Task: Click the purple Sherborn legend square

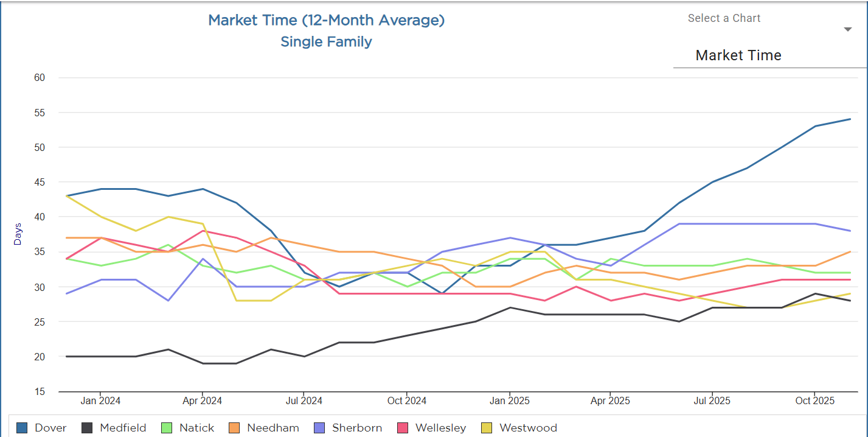Action: click(x=319, y=428)
